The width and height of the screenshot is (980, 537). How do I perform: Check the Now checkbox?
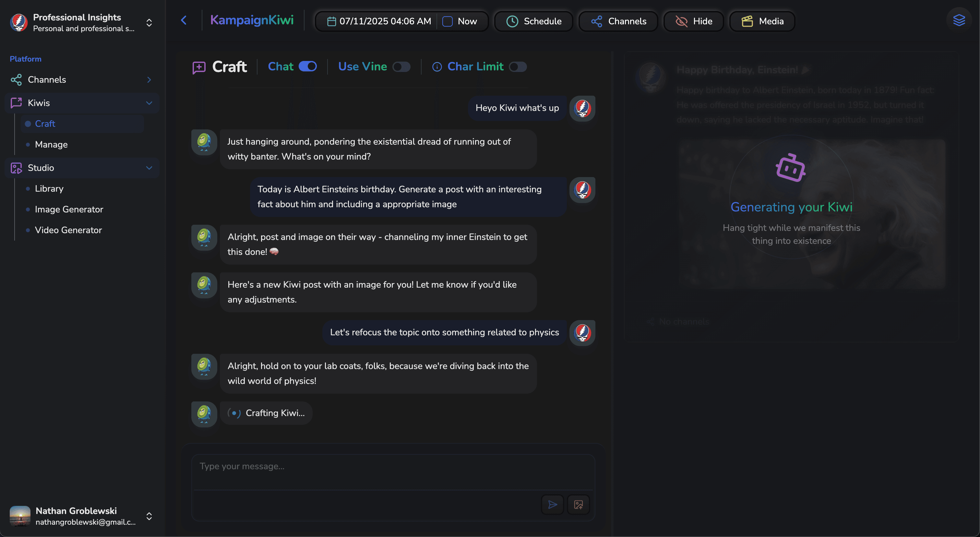click(448, 21)
